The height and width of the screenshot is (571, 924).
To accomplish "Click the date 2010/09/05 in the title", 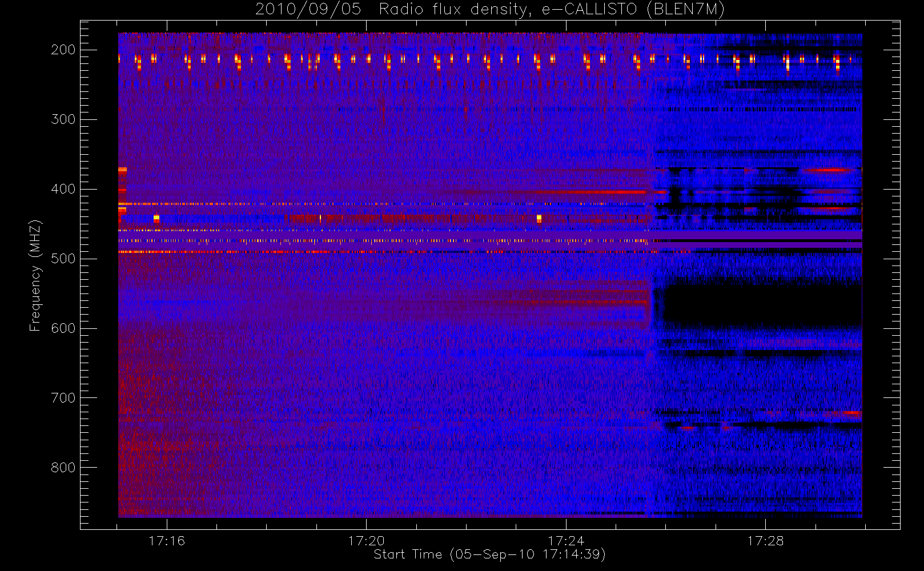I will pos(308,9).
